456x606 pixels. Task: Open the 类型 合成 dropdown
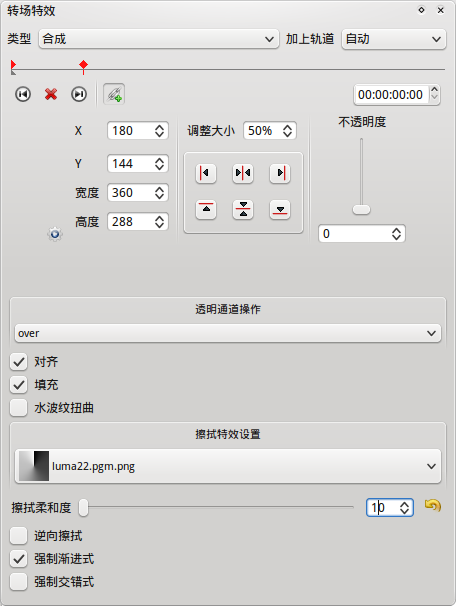(159, 39)
